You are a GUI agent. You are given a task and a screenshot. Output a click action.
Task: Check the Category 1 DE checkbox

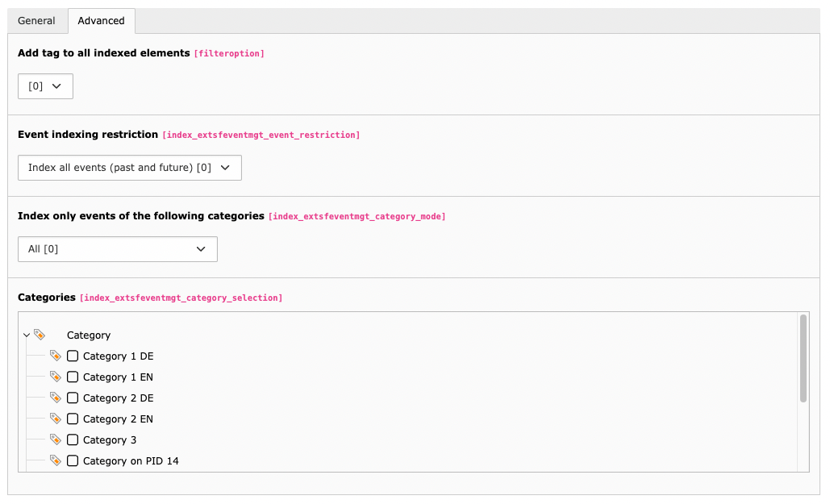[73, 356]
